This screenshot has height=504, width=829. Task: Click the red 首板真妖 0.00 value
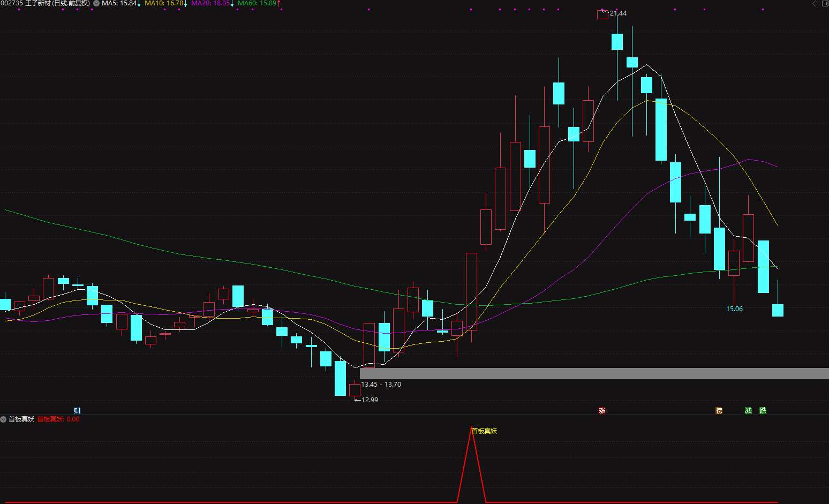tap(58, 419)
